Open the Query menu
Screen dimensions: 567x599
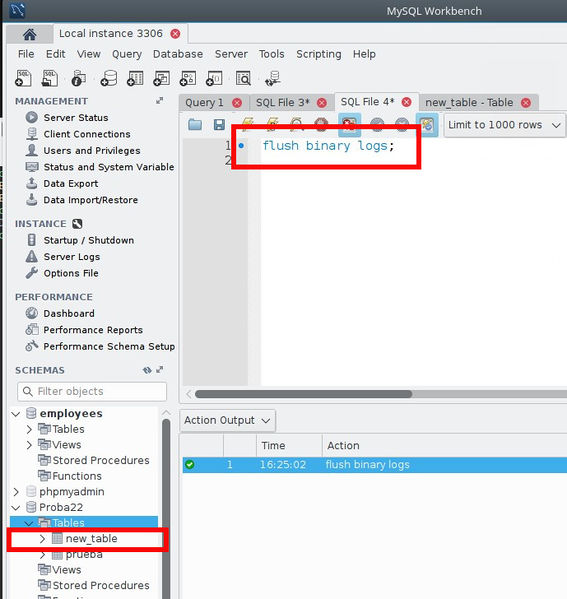(127, 54)
